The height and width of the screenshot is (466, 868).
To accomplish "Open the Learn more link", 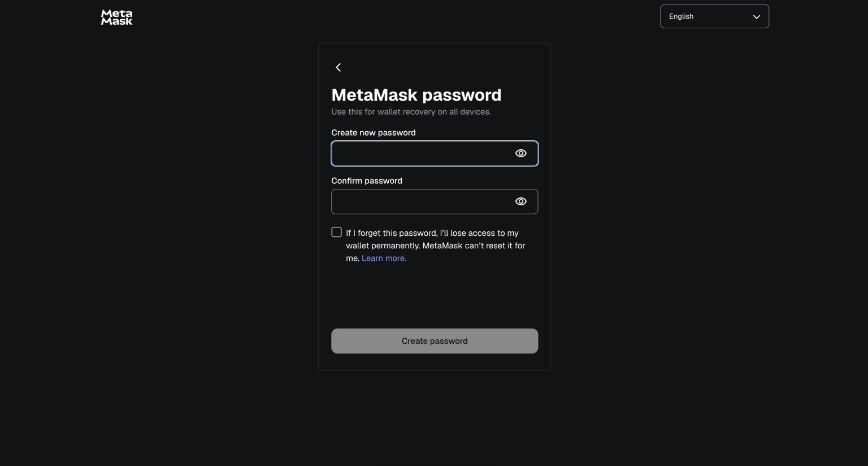I will pos(384,258).
